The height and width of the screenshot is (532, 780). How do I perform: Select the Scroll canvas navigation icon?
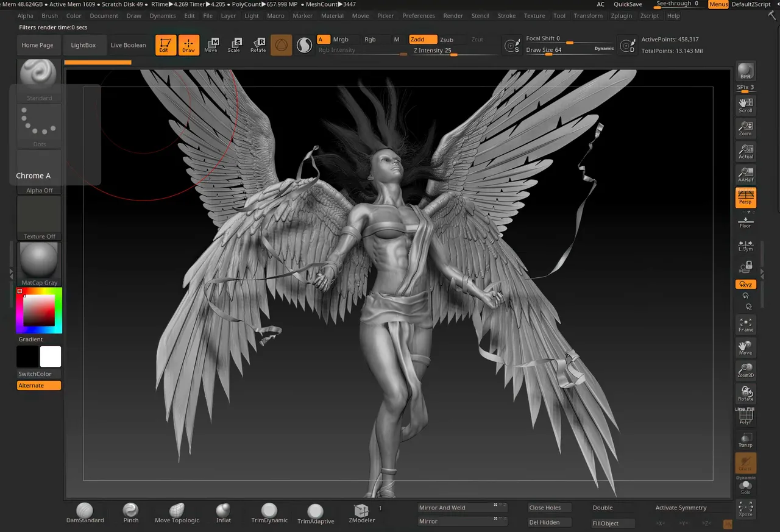tap(745, 105)
